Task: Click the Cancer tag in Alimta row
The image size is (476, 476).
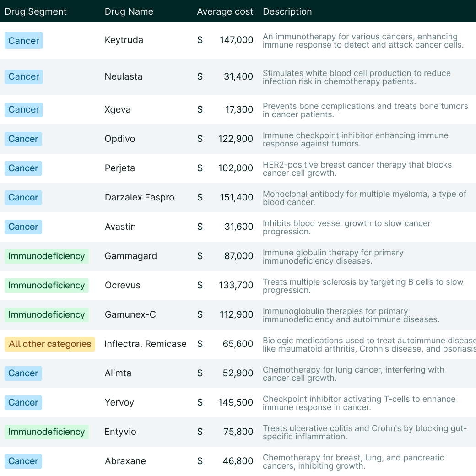Action: pyautogui.click(x=23, y=373)
